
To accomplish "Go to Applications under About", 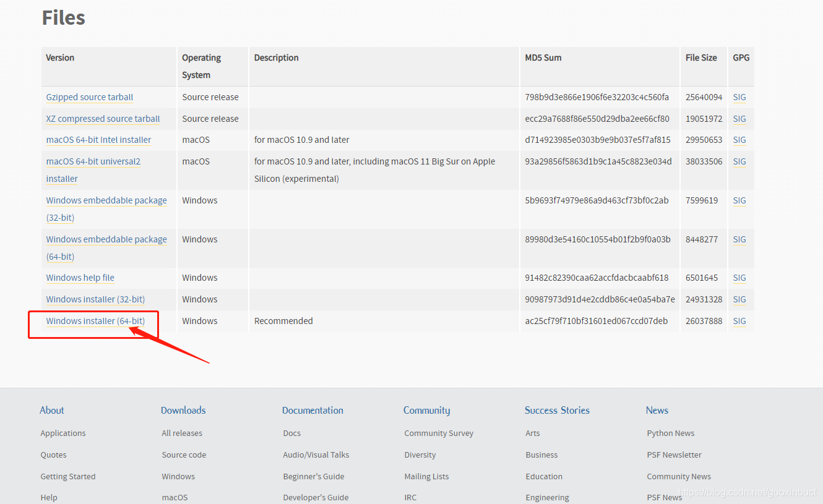I will click(63, 434).
